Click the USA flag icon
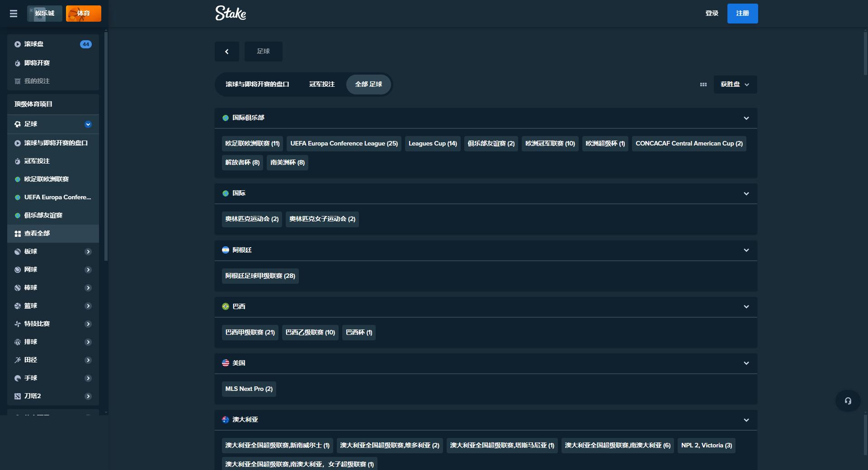868x470 pixels. [x=226, y=363]
